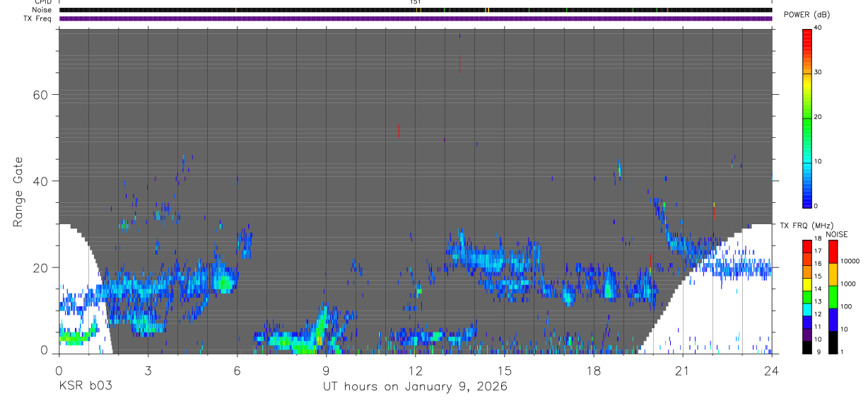Click the 10000 tick label on NOISE scale
The width and height of the screenshot is (868, 401).
coord(849,261)
